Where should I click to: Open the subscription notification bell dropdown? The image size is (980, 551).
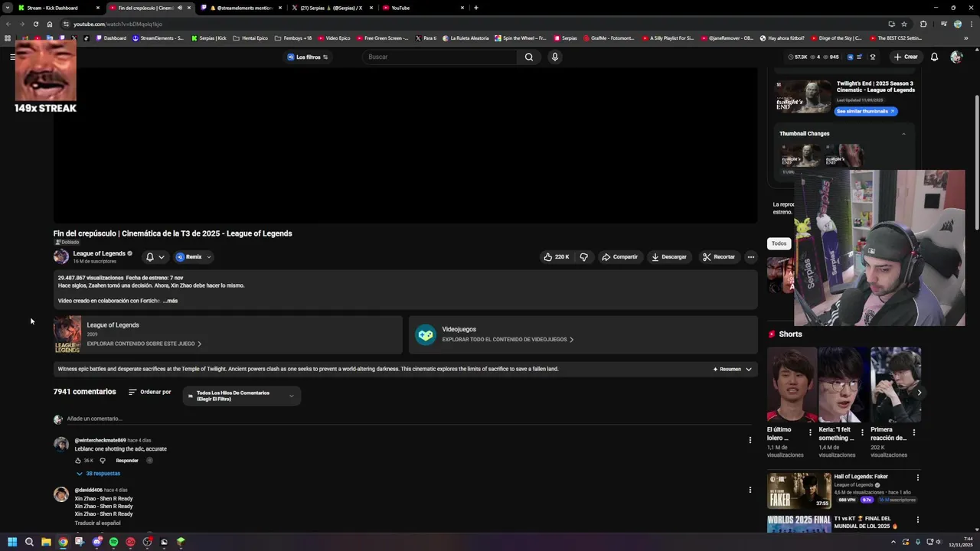point(155,257)
